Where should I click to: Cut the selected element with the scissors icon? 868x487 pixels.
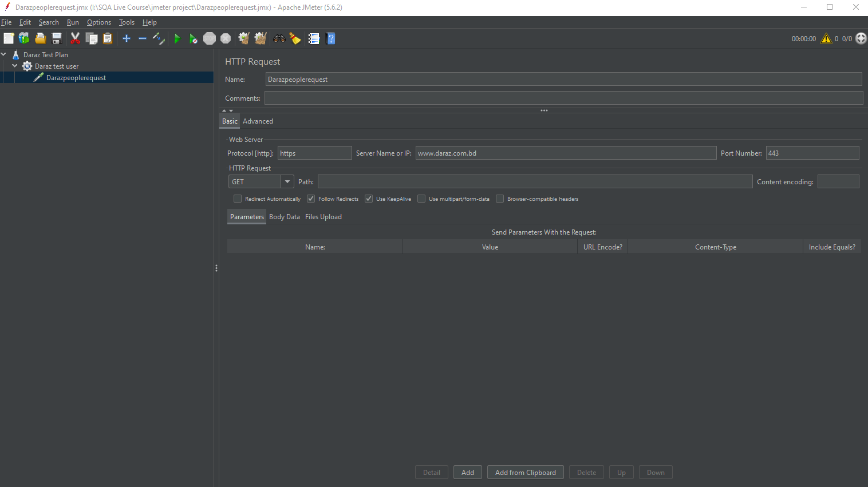(x=75, y=38)
